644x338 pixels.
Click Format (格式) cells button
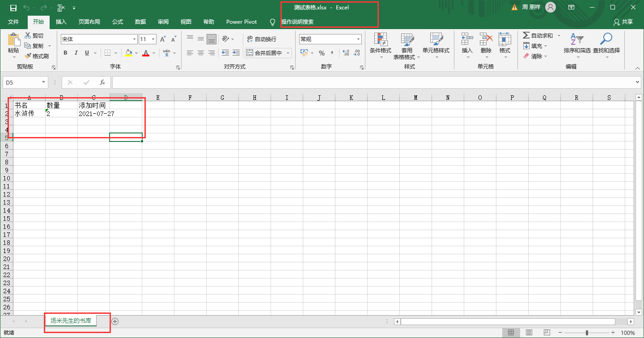[x=505, y=46]
